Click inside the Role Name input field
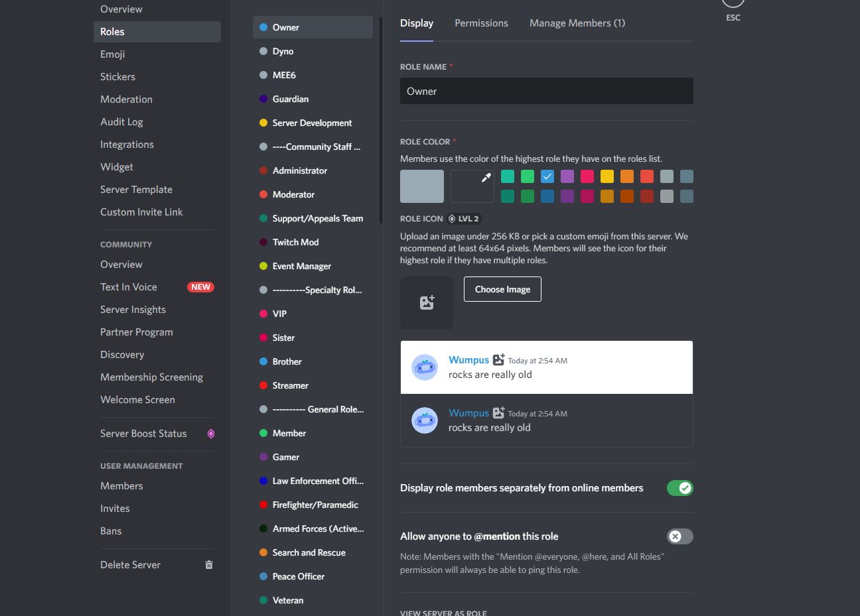This screenshot has height=616, width=860. (x=546, y=91)
